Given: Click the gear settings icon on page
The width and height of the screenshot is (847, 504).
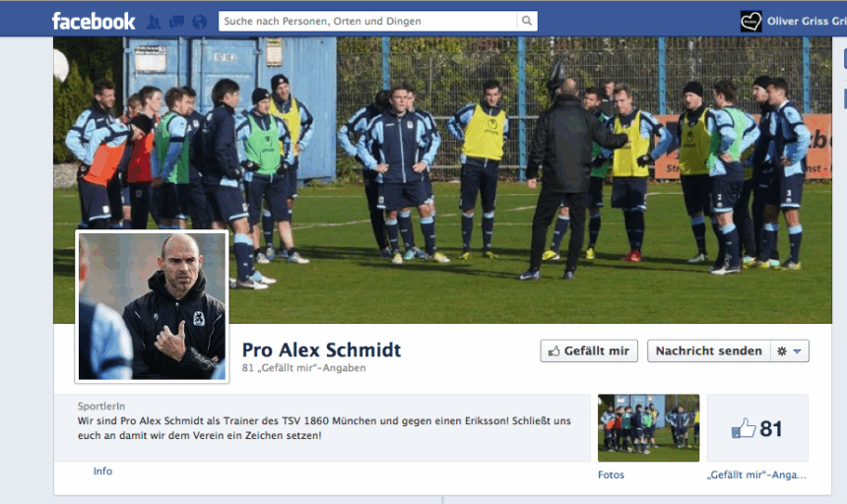Looking at the screenshot, I should tap(782, 351).
